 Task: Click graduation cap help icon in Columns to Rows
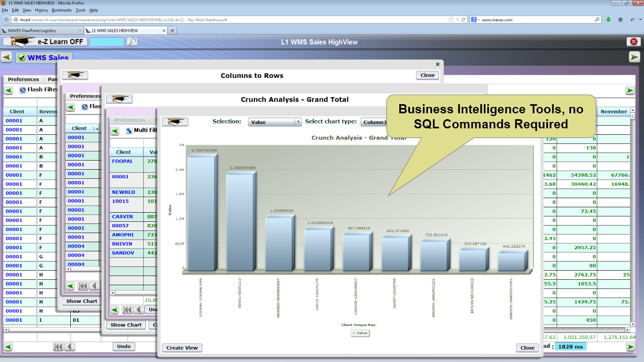[x=75, y=75]
